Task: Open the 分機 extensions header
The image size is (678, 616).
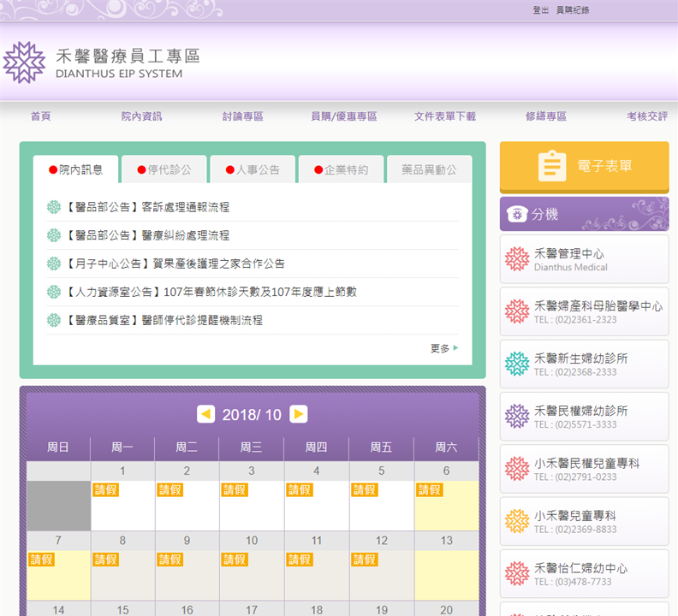Action: [x=584, y=214]
